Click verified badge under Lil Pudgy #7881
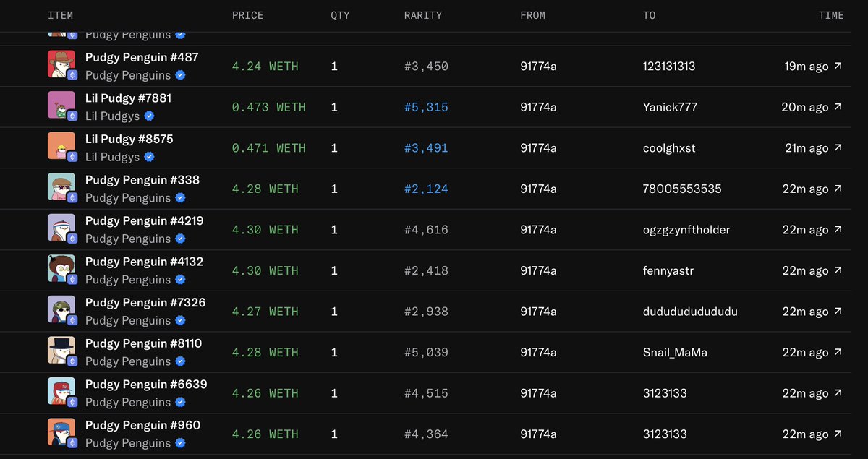Viewport: 868px width, 459px height. (x=149, y=116)
